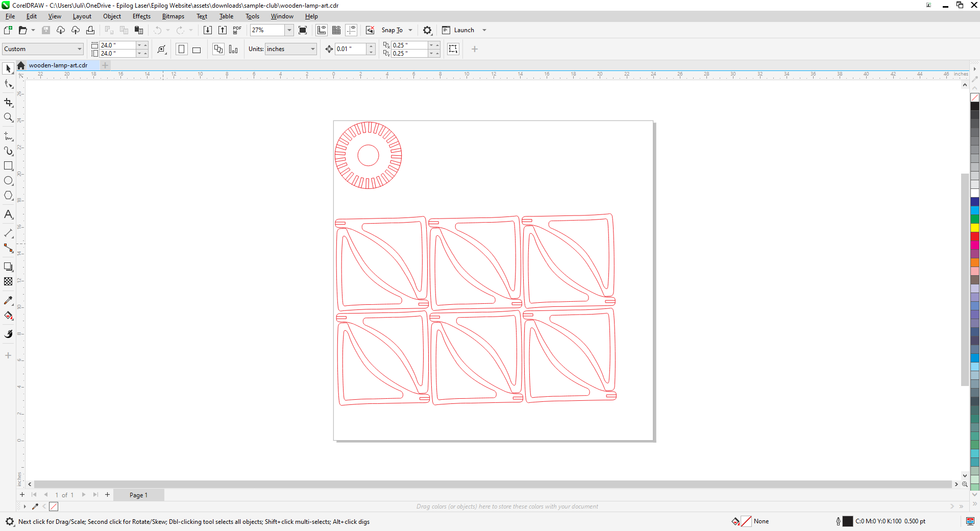This screenshot has width=980, height=531.
Task: Expand the Open file arrow dropdown
Action: point(33,30)
